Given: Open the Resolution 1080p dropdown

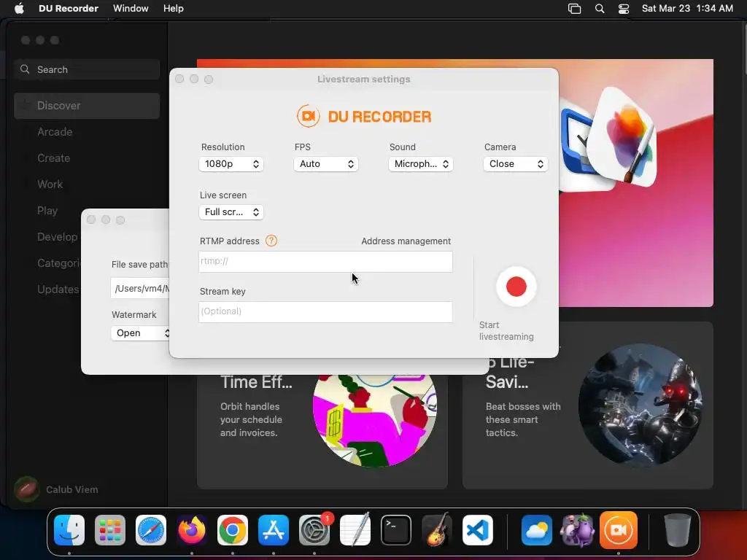Looking at the screenshot, I should (231, 164).
